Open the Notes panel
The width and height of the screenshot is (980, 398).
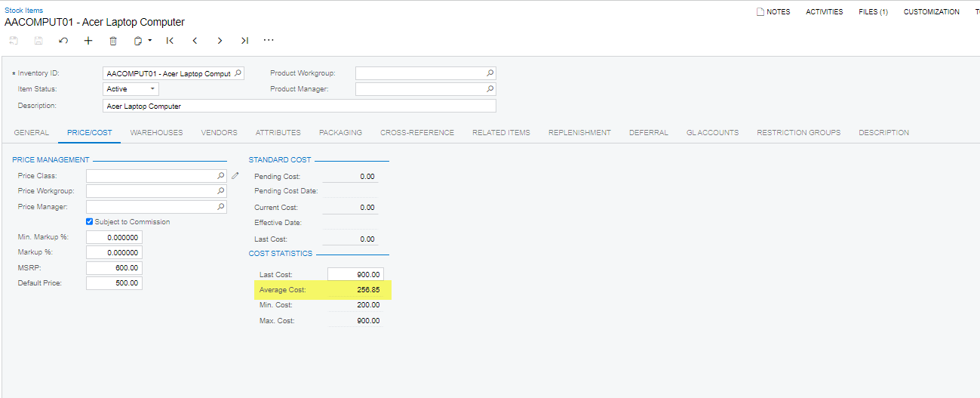pos(773,12)
